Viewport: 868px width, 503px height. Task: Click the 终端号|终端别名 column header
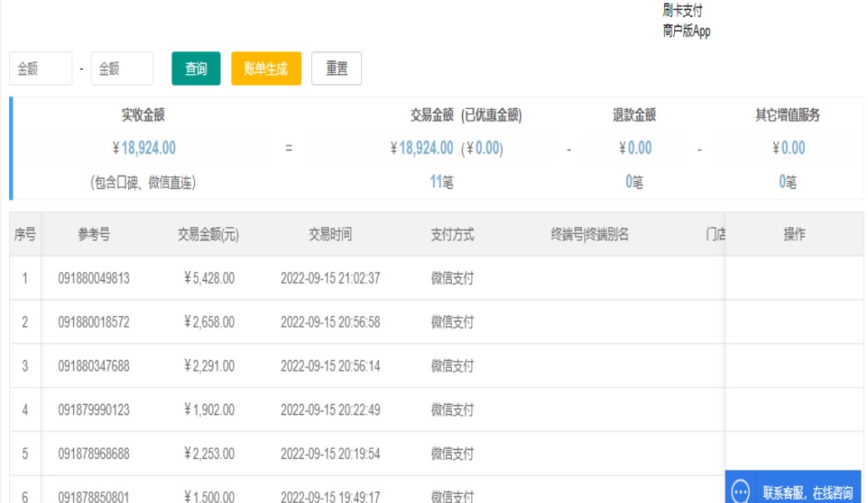coord(589,234)
